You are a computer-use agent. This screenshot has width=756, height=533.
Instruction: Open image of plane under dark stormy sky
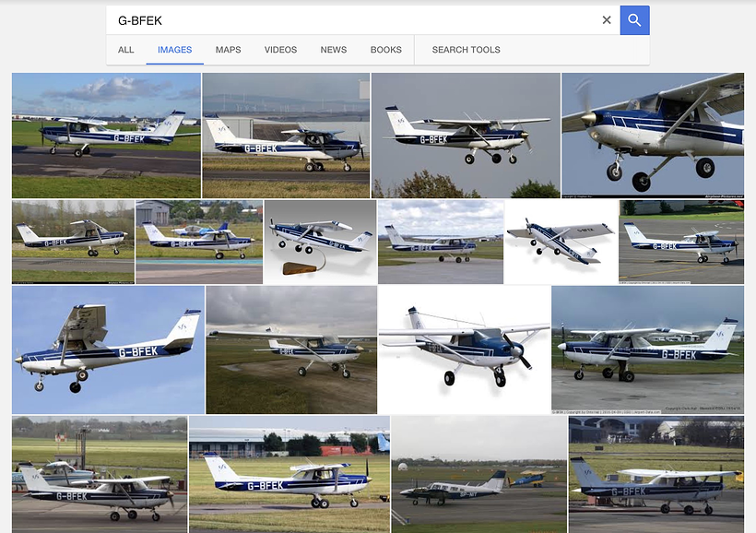pos(291,349)
